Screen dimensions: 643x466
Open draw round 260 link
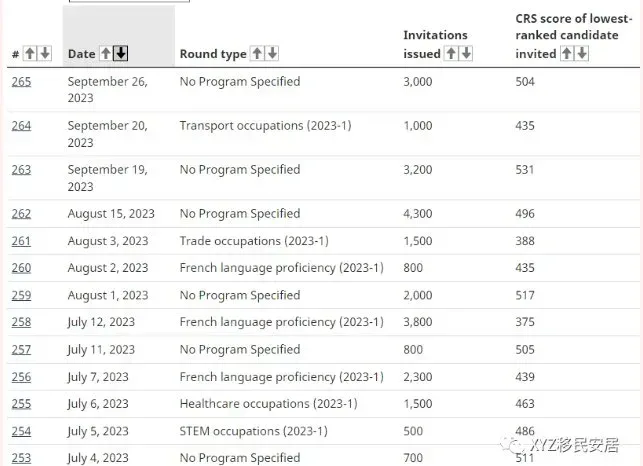pos(21,268)
